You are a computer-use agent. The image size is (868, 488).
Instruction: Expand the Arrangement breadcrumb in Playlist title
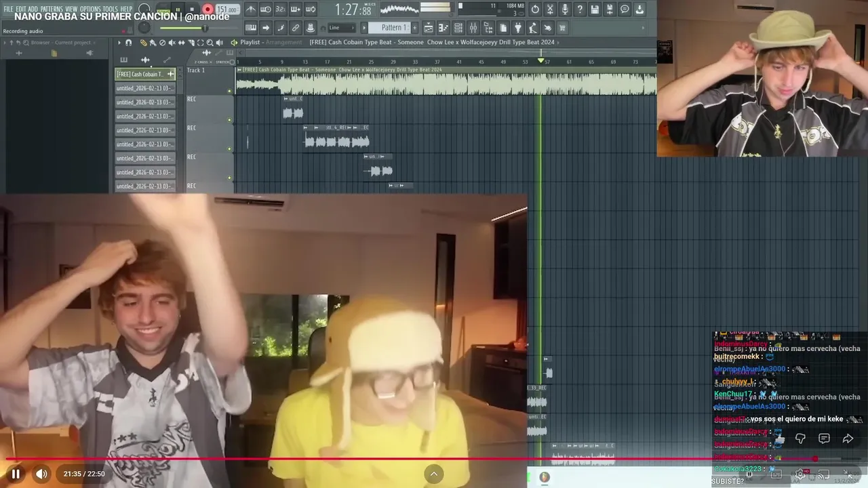click(x=283, y=42)
